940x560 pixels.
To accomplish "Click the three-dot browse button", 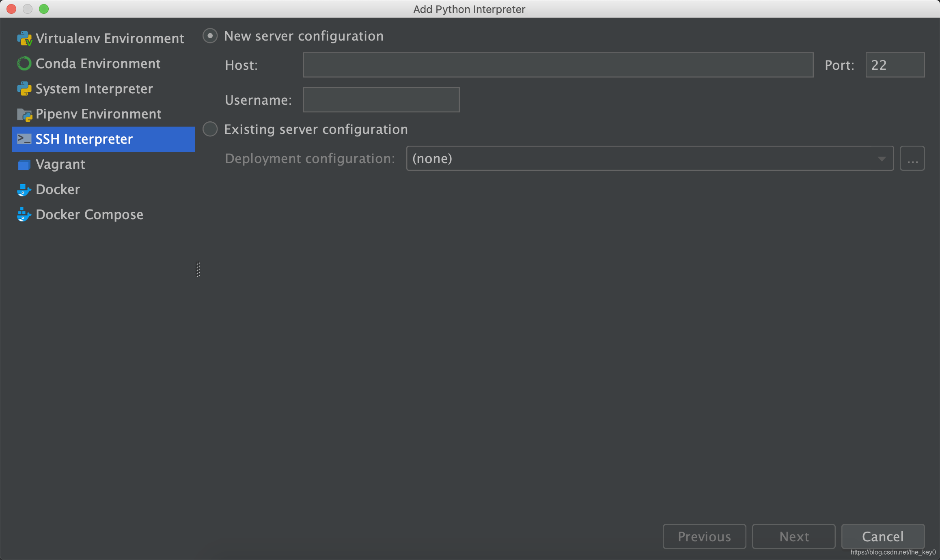I will [913, 159].
